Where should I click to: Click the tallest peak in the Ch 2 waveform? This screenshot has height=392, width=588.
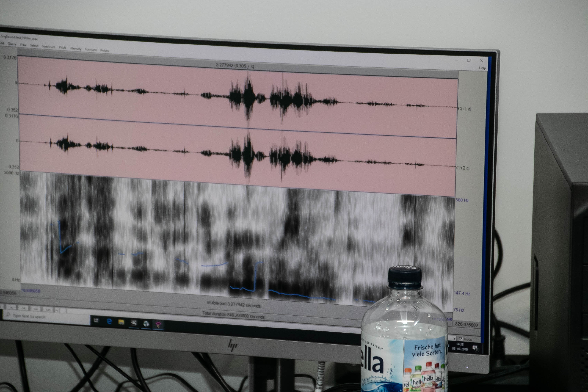(248, 155)
